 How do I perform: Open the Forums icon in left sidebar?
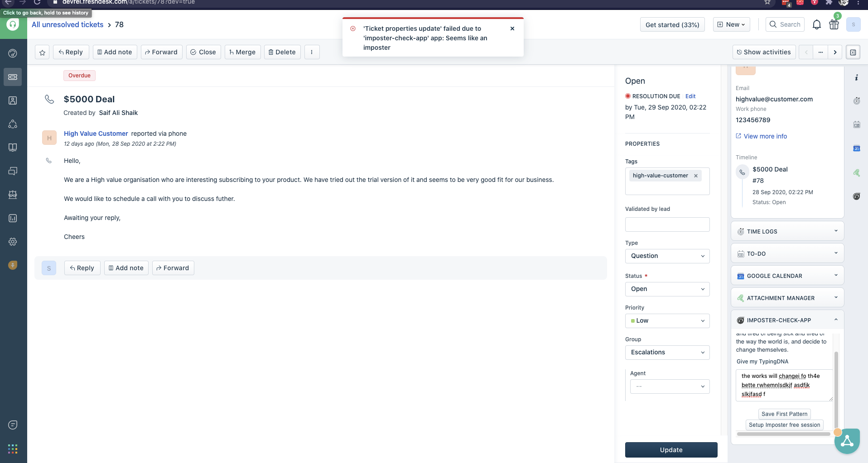(13, 171)
